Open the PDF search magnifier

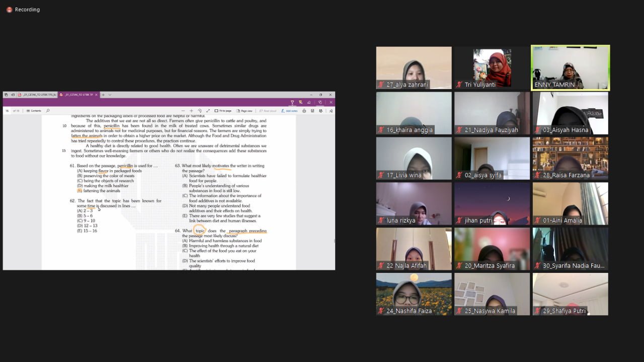(x=48, y=111)
